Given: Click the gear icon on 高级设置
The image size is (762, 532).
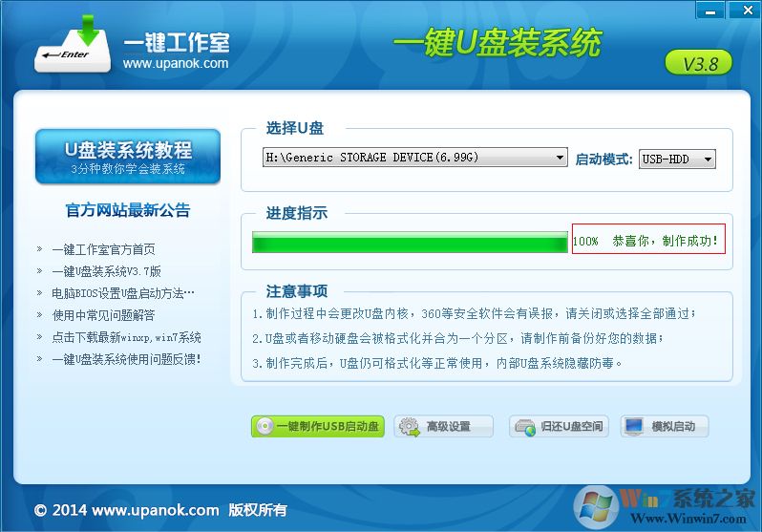Looking at the screenshot, I should point(410,427).
